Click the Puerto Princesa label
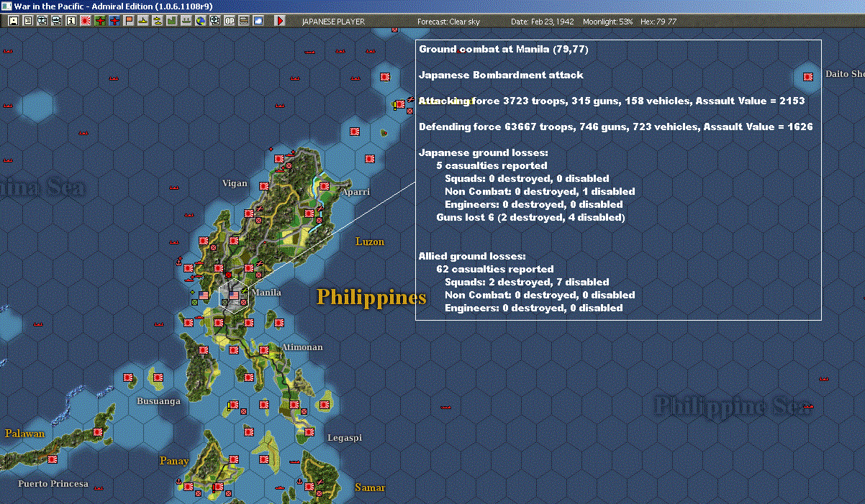This screenshot has height=504, width=865. tap(53, 483)
